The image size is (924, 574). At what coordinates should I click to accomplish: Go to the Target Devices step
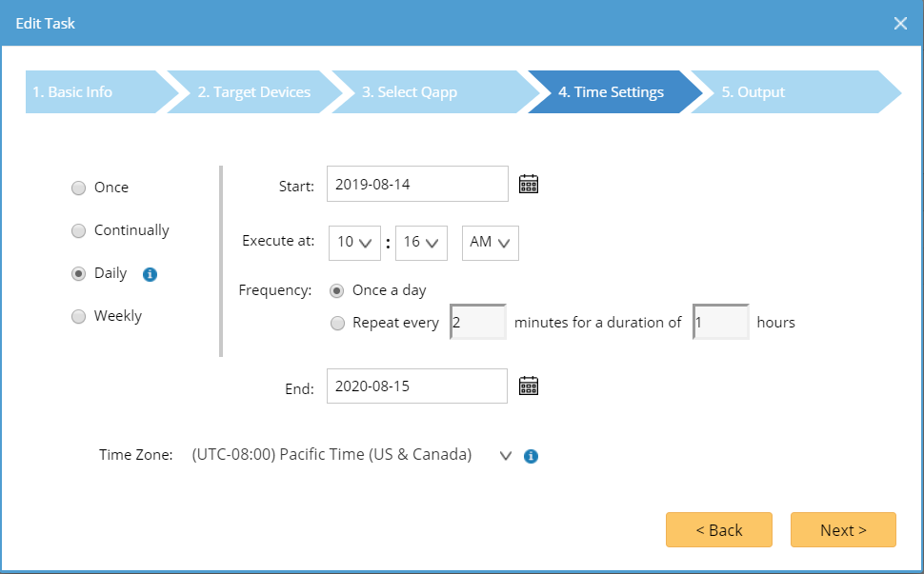point(253,92)
